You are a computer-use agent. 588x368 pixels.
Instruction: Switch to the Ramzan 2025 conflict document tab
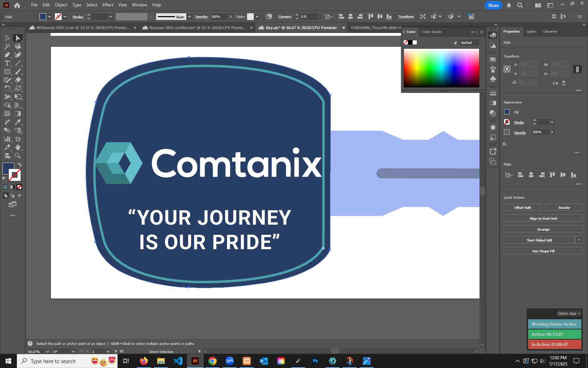click(x=197, y=28)
